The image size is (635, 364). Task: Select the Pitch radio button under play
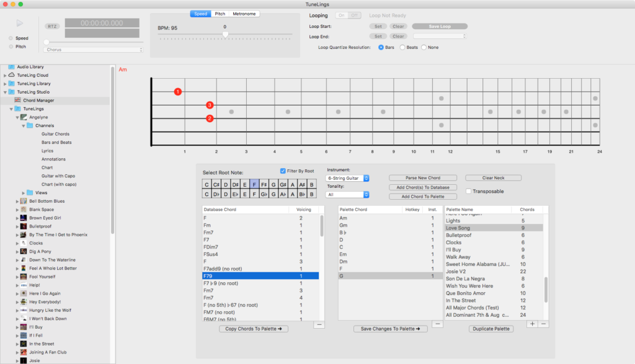pos(11,47)
